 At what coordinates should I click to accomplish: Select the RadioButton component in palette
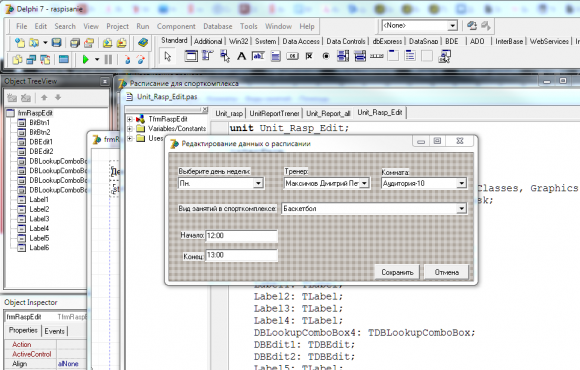pyautogui.click(x=326, y=56)
